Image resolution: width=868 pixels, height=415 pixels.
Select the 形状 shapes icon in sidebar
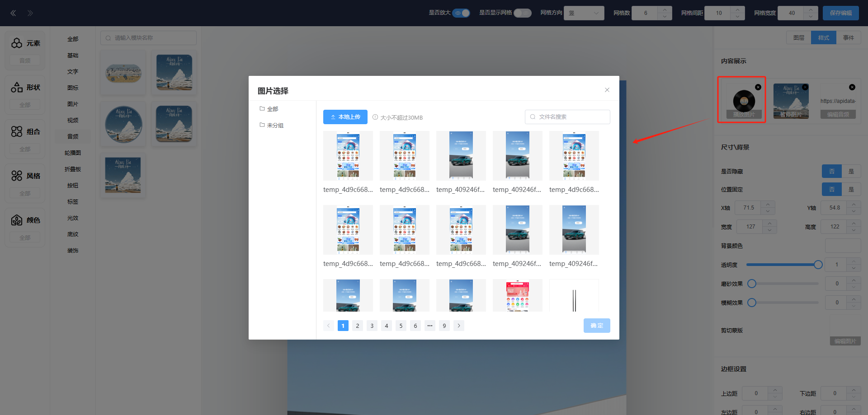pyautogui.click(x=17, y=87)
